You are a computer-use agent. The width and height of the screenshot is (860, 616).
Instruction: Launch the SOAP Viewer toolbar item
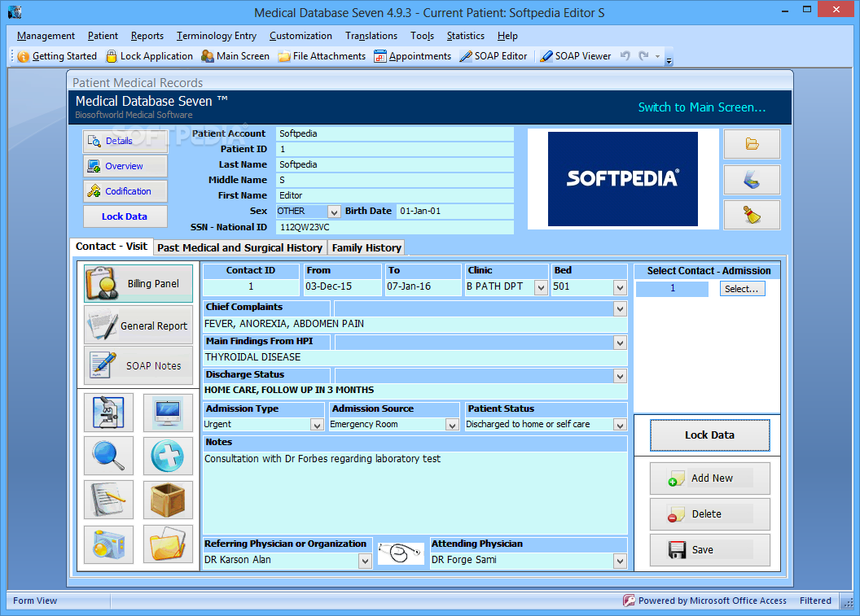[575, 56]
